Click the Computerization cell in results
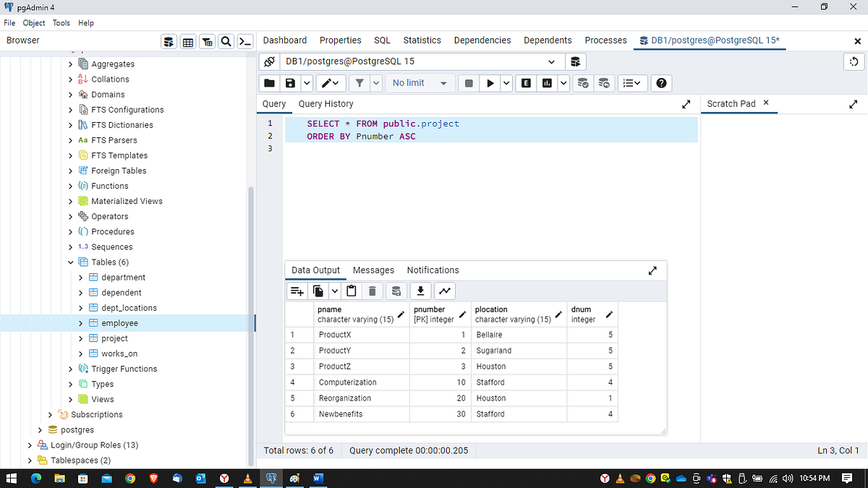This screenshot has width=868, height=488. point(362,382)
